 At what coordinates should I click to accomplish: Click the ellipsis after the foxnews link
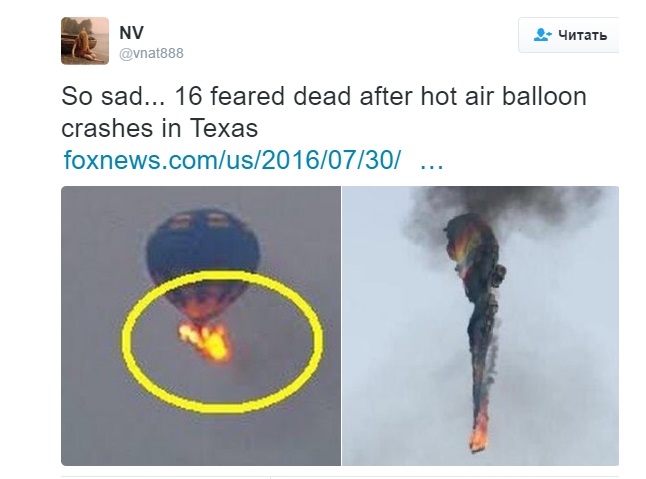[x=431, y=160]
